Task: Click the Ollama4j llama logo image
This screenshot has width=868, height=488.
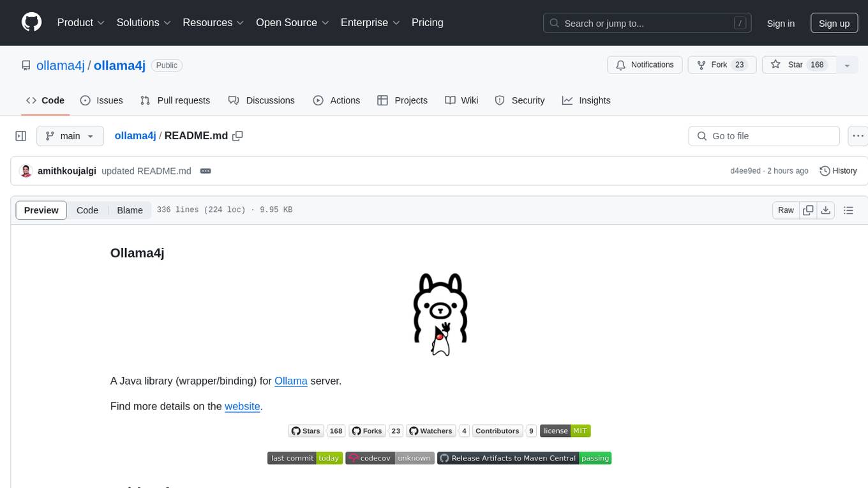Action: click(x=440, y=314)
